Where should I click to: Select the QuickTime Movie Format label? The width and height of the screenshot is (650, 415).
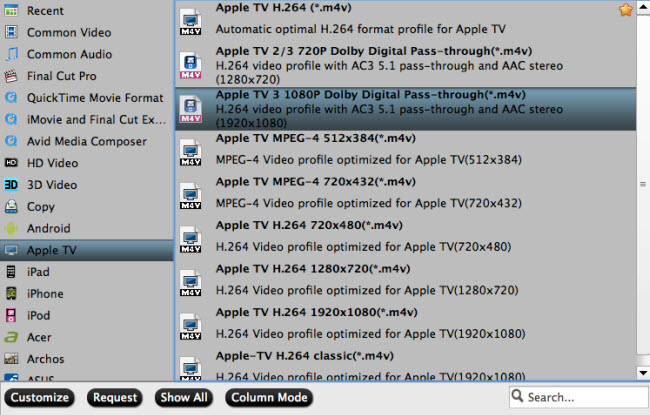95,98
